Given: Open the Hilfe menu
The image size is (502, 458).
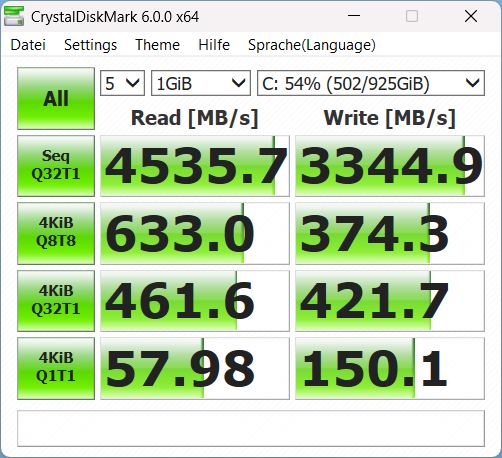Looking at the screenshot, I should click(x=214, y=45).
